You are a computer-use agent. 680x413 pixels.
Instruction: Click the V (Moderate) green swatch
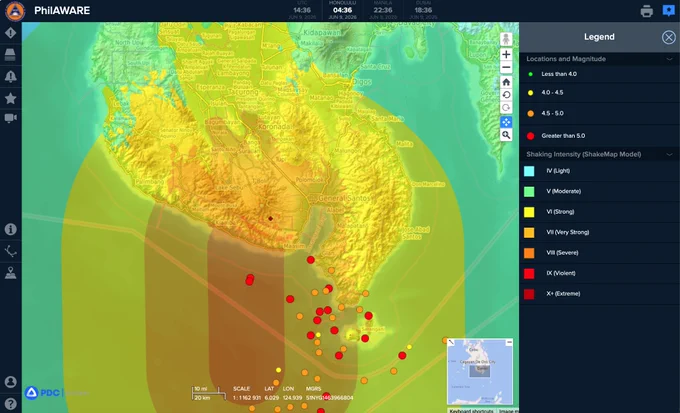(529, 191)
